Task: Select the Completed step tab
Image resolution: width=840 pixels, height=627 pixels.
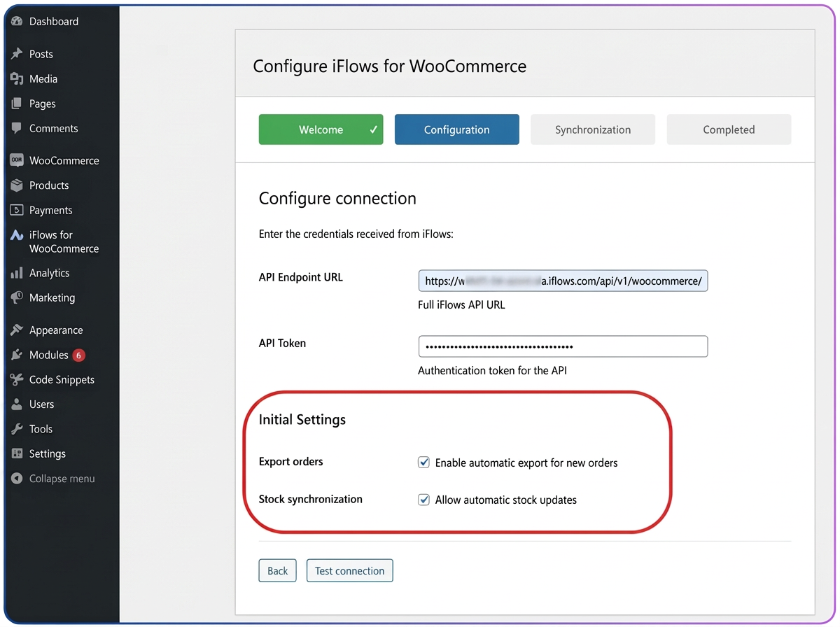Action: point(729,129)
